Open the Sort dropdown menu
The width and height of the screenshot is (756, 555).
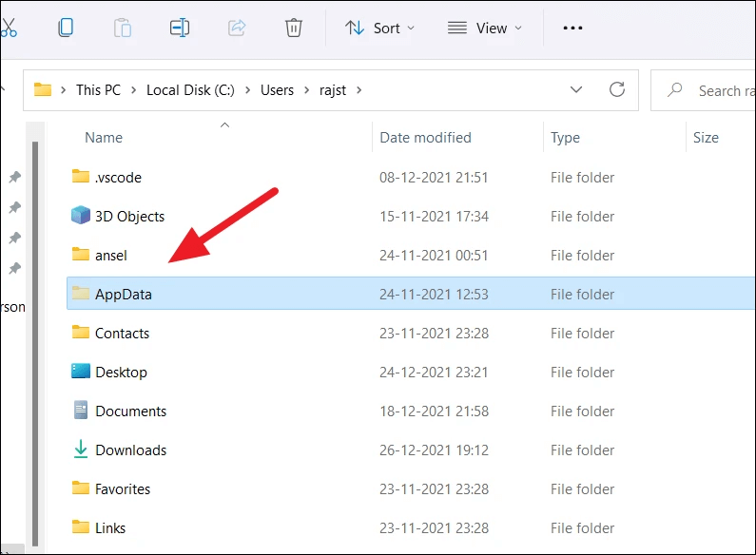click(x=379, y=28)
